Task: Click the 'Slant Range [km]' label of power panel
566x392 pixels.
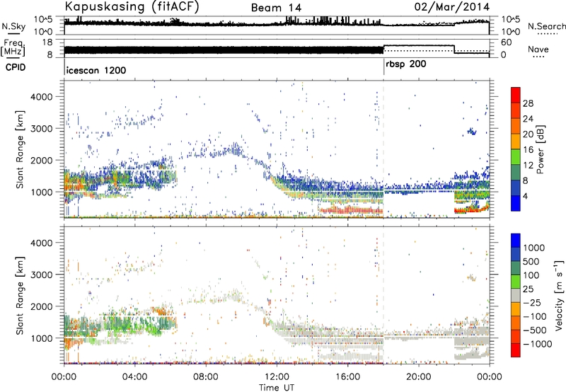Action: [20, 149]
